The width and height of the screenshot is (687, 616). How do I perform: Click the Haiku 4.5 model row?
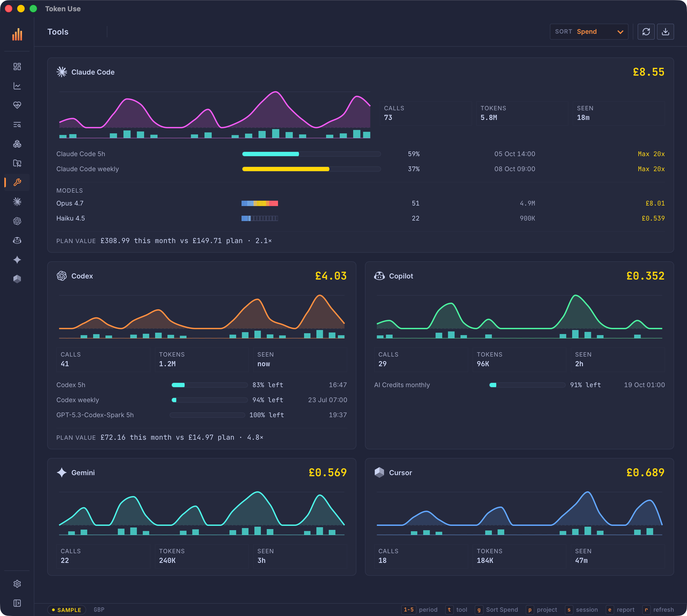pyautogui.click(x=361, y=218)
